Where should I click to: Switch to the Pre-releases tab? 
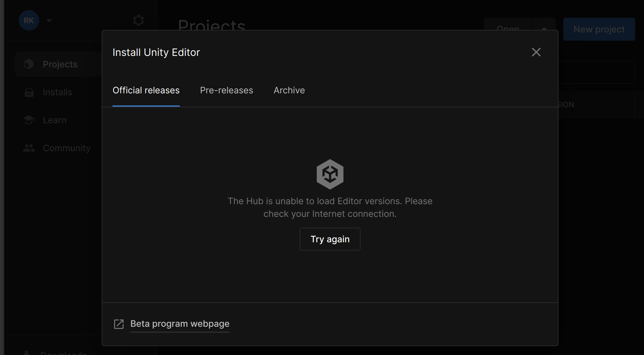point(227,90)
